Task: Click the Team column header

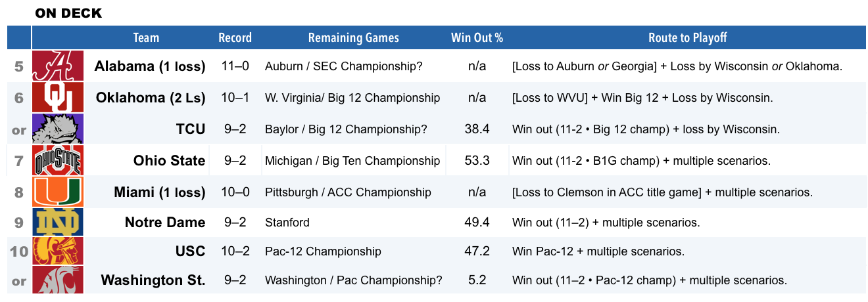Action: point(146,37)
